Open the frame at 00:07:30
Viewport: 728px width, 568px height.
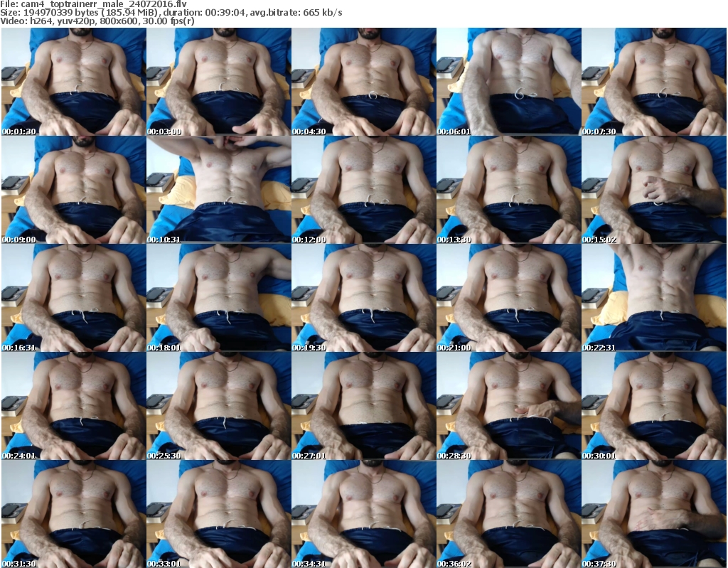[654, 82]
